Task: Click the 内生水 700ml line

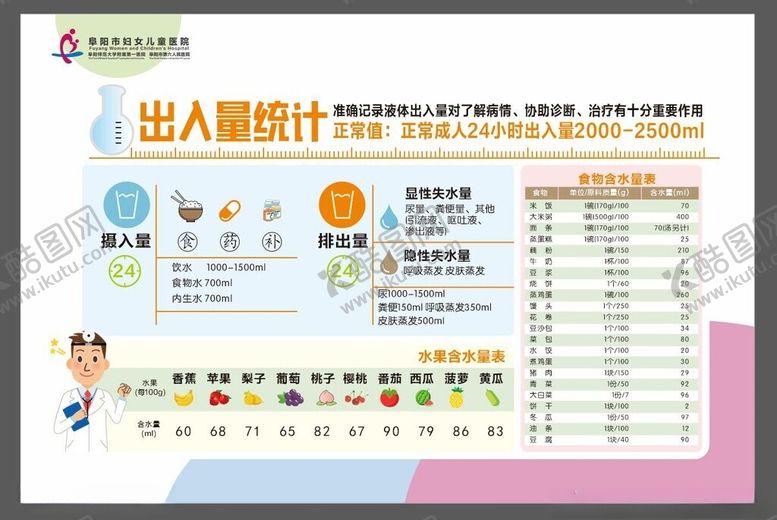Action: tap(202, 298)
